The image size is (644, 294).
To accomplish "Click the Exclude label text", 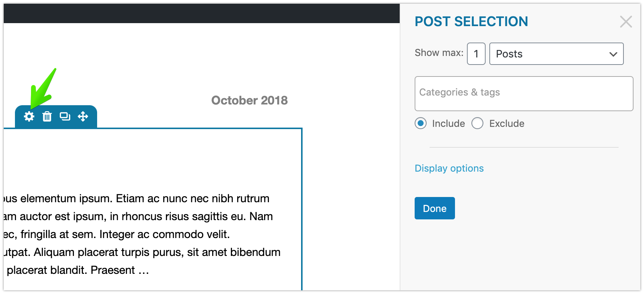I will 507,123.
